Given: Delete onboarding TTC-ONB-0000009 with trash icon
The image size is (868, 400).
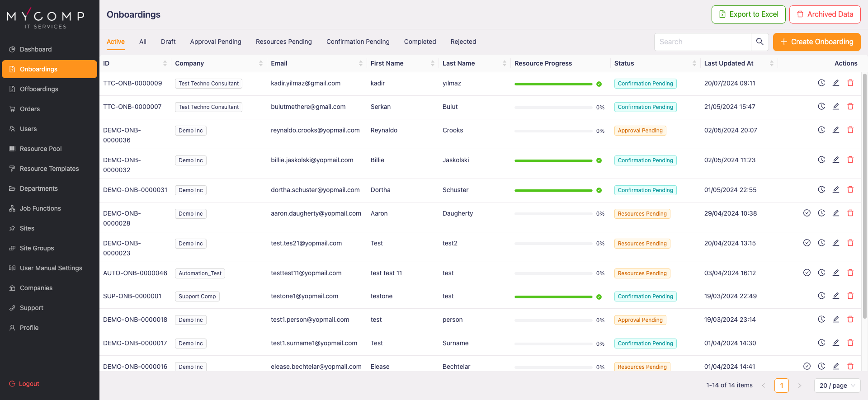Looking at the screenshot, I should coord(850,83).
